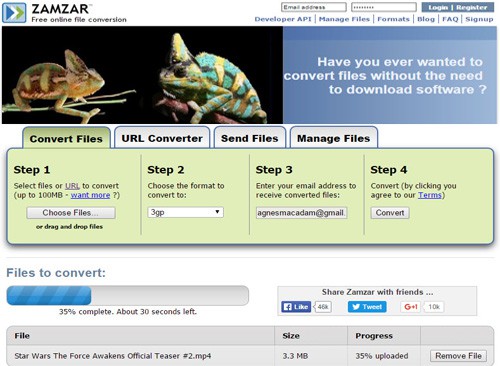
Task: Open the Blog link
Action: click(426, 19)
